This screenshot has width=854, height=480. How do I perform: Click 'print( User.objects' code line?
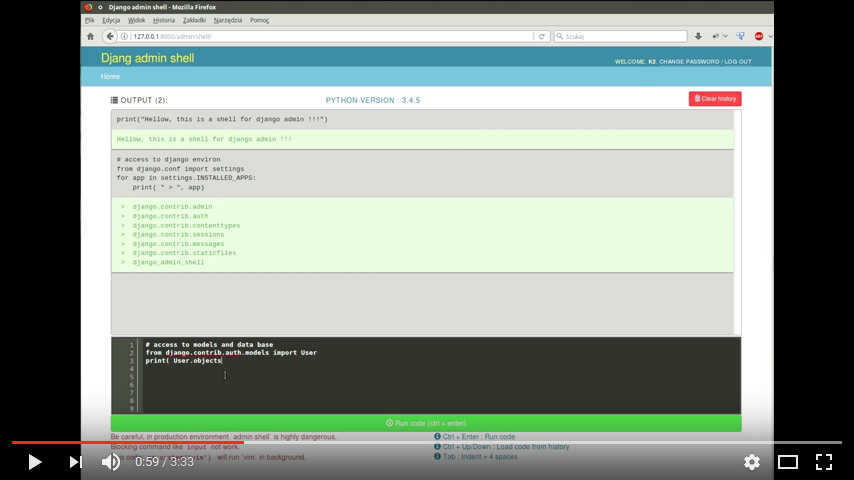click(184, 361)
